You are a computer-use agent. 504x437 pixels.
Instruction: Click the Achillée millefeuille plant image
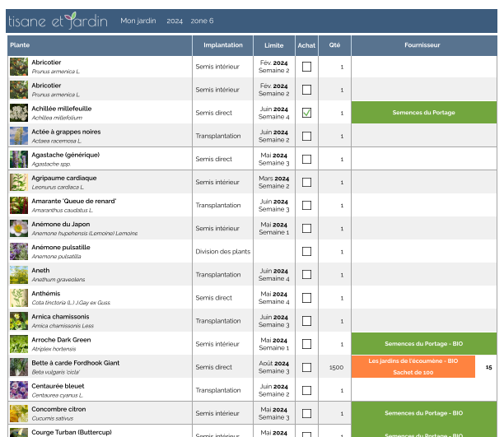[19, 113]
